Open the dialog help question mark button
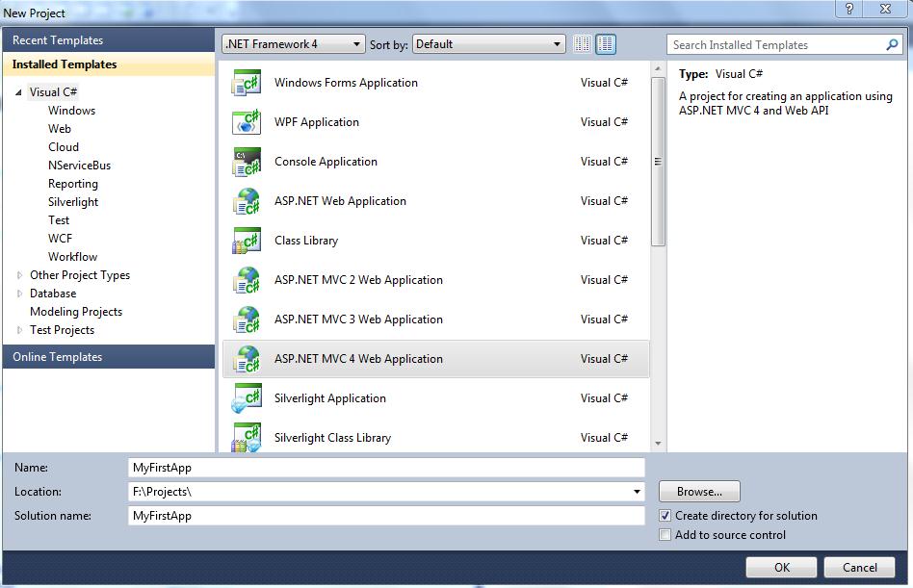 coord(848,9)
